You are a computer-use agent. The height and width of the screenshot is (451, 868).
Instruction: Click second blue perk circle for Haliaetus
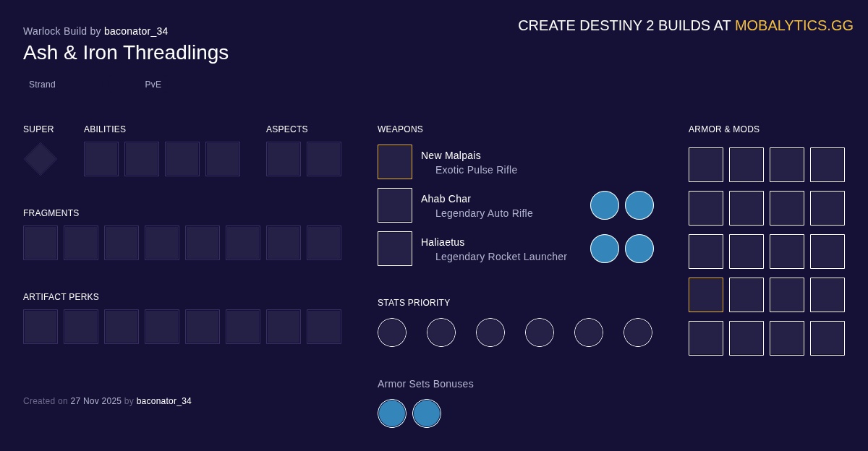tap(639, 249)
